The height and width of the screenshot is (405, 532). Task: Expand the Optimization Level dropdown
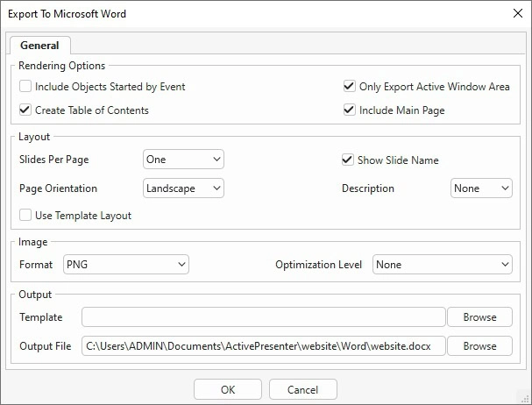443,265
